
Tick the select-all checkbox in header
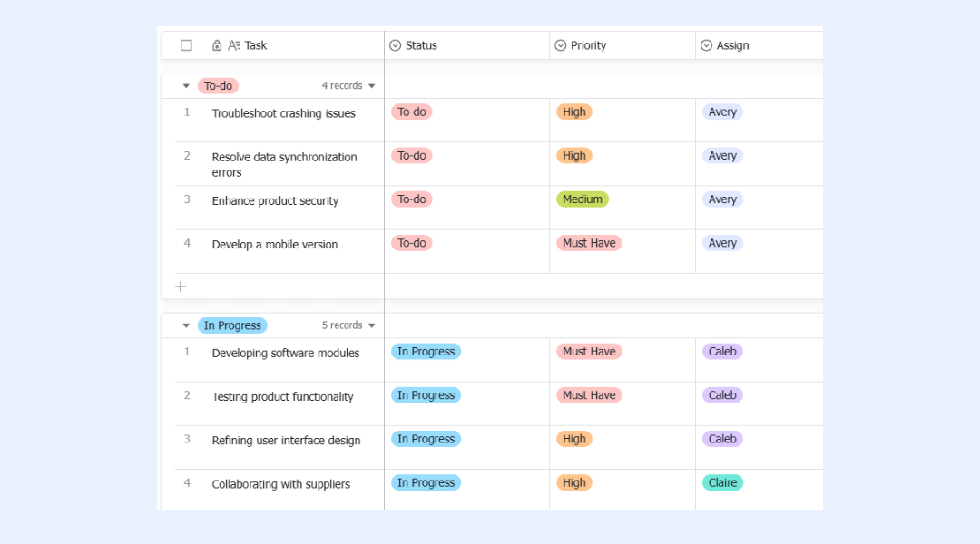(x=186, y=45)
